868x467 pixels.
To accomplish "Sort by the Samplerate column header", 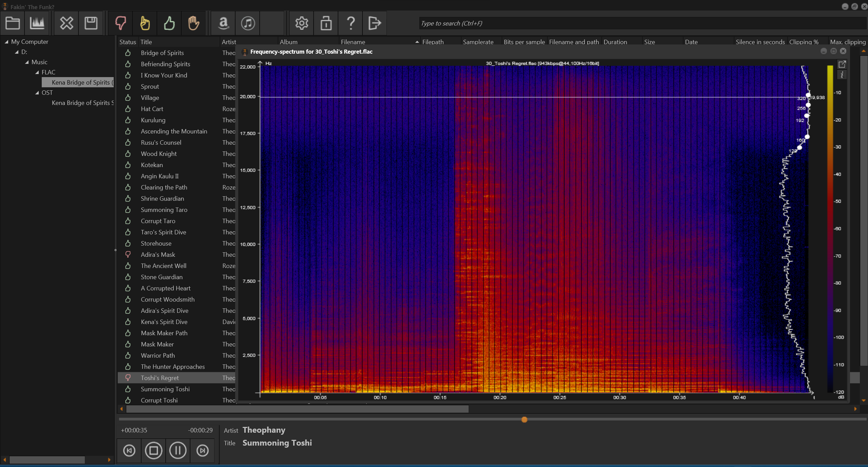I will 478,42.
